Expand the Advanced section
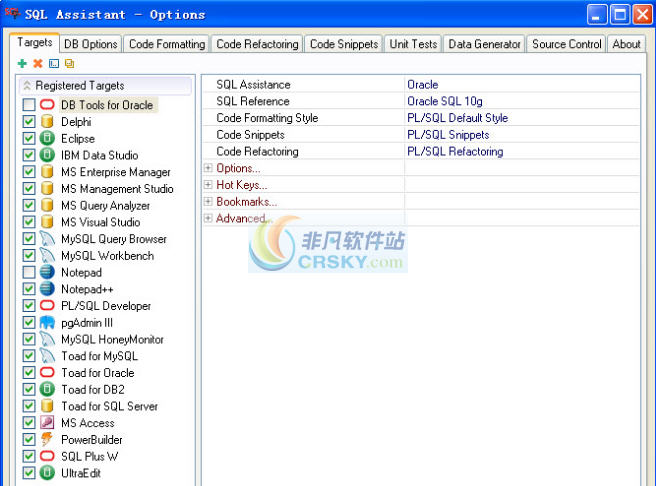The width and height of the screenshot is (656, 486). point(208,218)
